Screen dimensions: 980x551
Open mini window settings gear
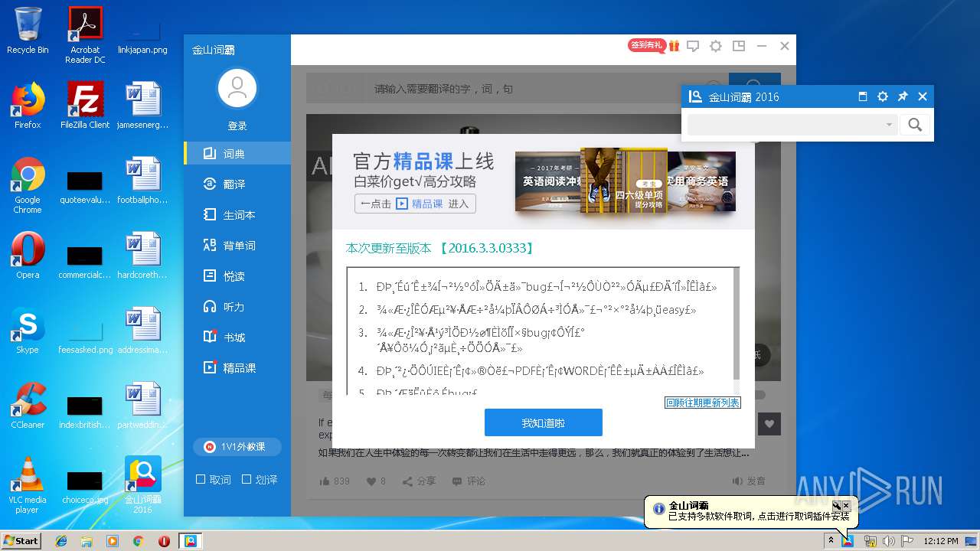883,96
